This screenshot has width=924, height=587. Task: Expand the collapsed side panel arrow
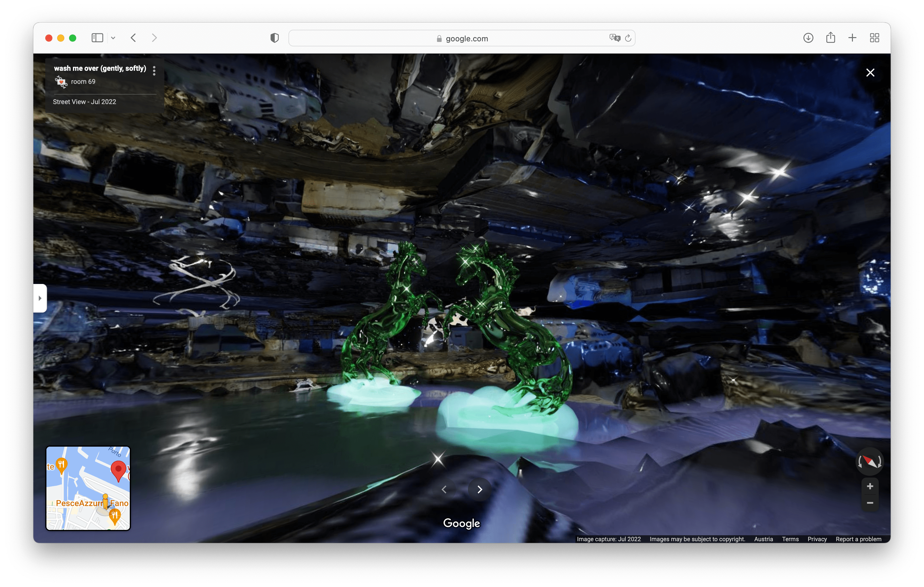[x=40, y=298]
